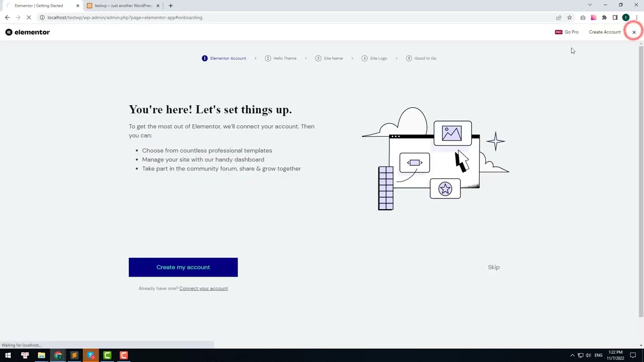Close the Elementor Getting Started tab
The height and width of the screenshot is (362, 644).
pyautogui.click(x=77, y=6)
